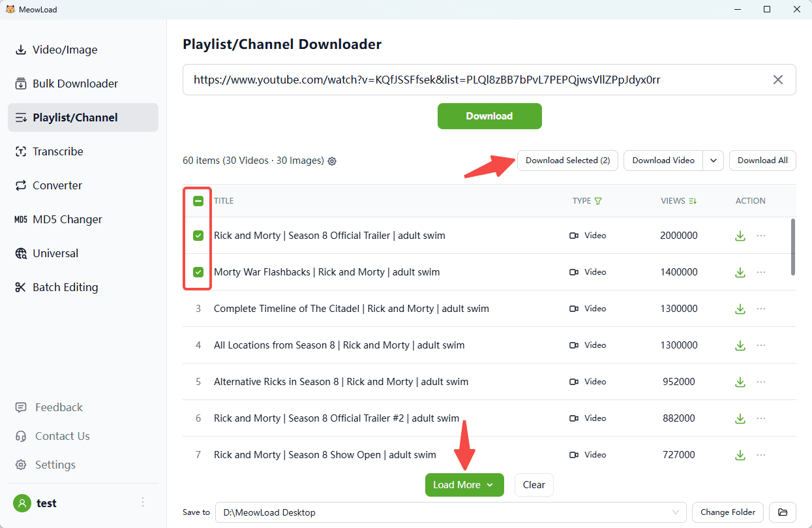
Task: Click the vertical scrollbar of the list
Action: [793, 247]
